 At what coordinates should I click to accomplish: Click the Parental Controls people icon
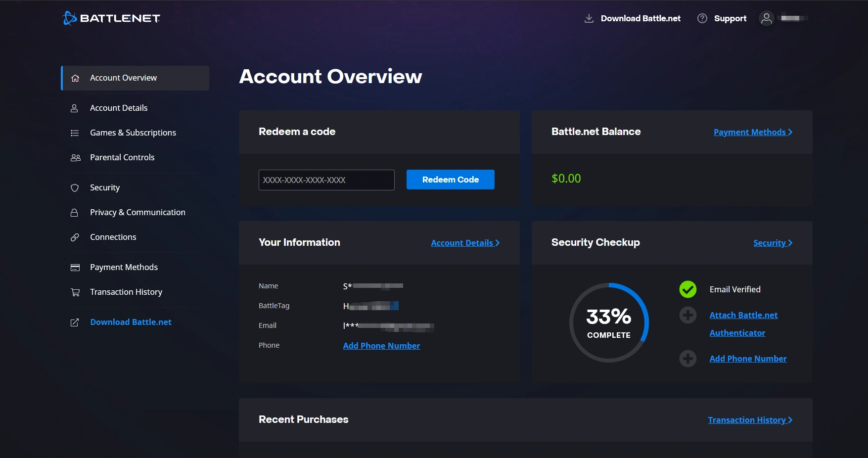click(x=75, y=157)
